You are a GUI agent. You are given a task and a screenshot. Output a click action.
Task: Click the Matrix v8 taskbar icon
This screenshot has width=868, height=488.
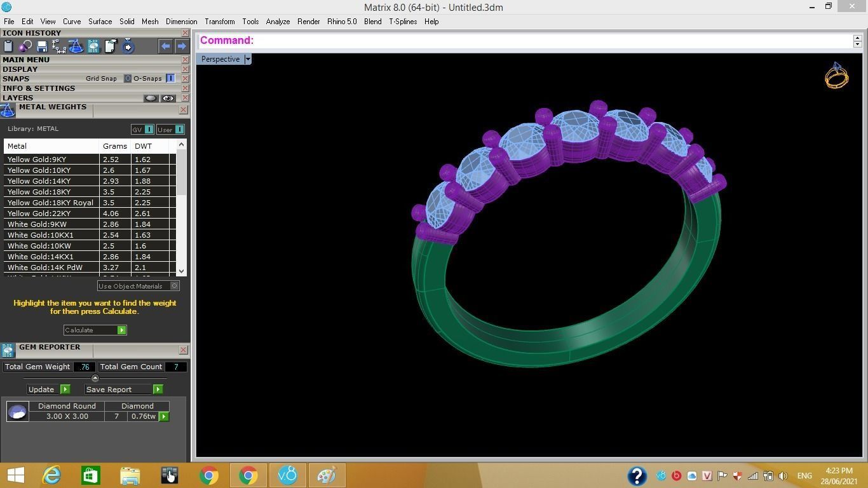(x=287, y=475)
